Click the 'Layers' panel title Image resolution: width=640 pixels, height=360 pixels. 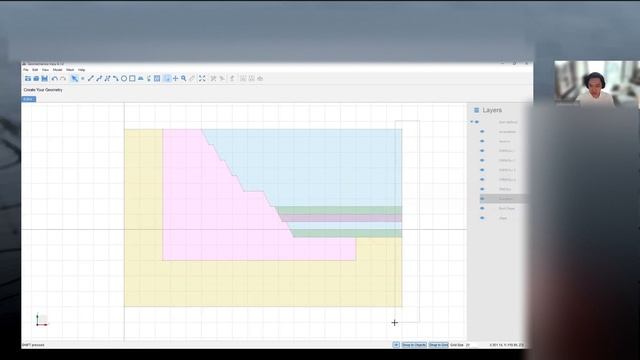tap(492, 110)
